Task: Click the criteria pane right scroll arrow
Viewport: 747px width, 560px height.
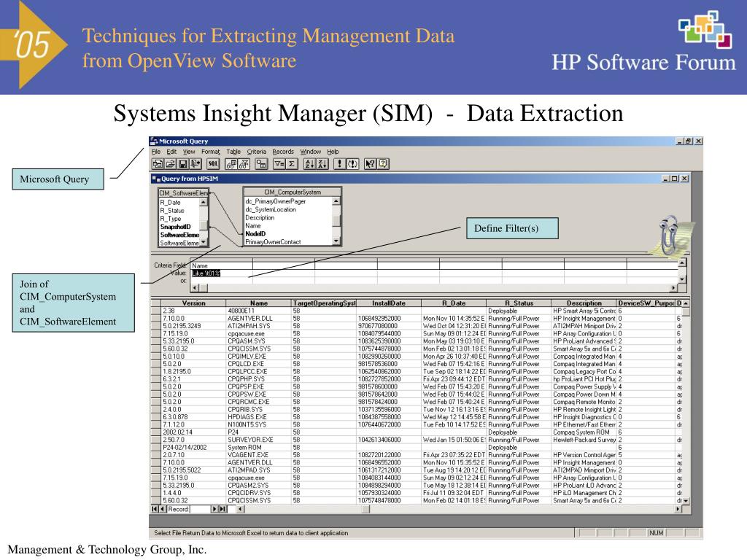Action: tap(673, 288)
